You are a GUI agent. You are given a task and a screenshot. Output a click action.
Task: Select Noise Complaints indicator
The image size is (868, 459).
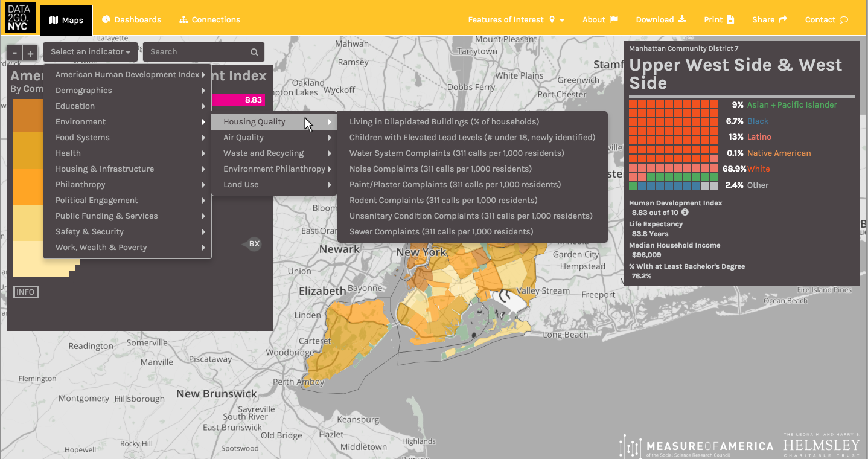[472, 169]
